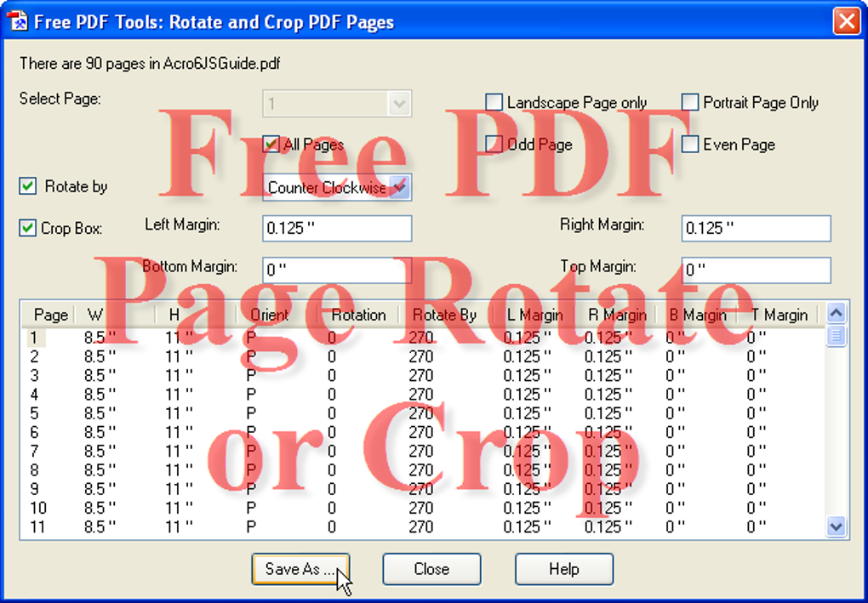This screenshot has width=868, height=603.
Task: Click the L Margin column header
Action: tap(534, 315)
